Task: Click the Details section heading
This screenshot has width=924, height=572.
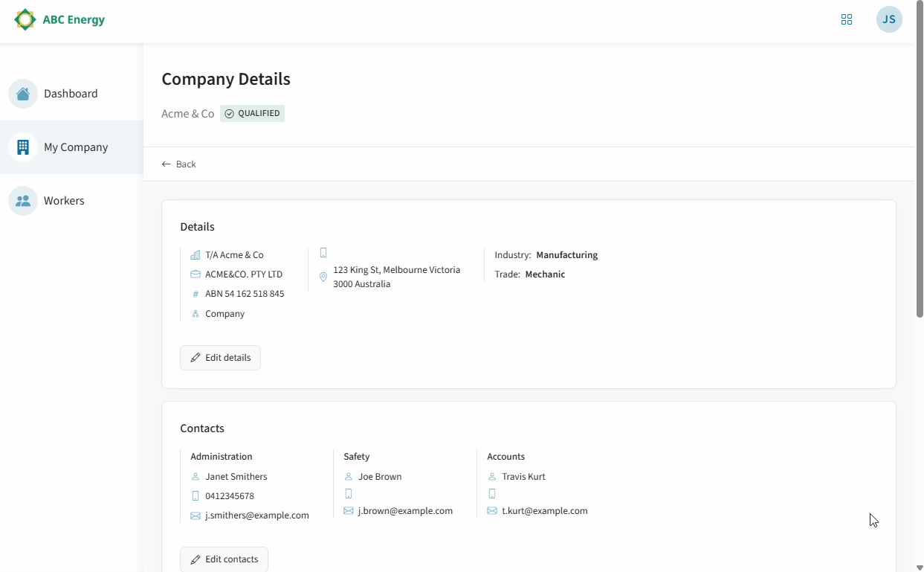Action: pyautogui.click(x=197, y=227)
